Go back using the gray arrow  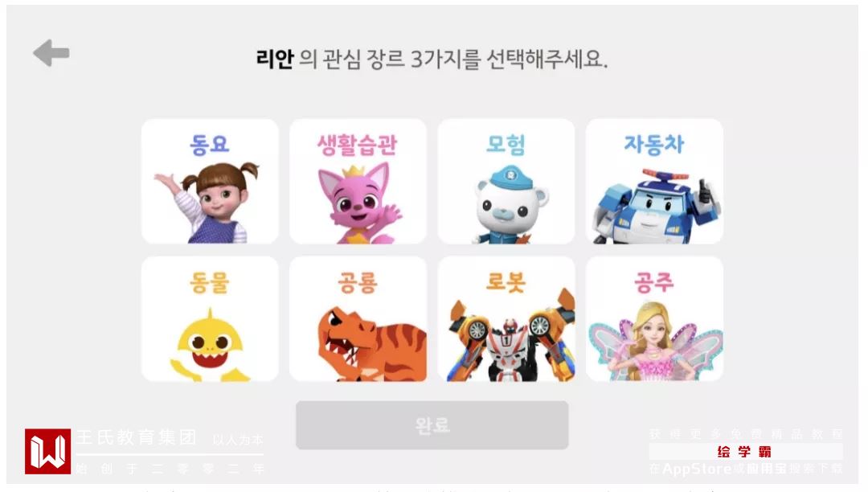coord(51,53)
